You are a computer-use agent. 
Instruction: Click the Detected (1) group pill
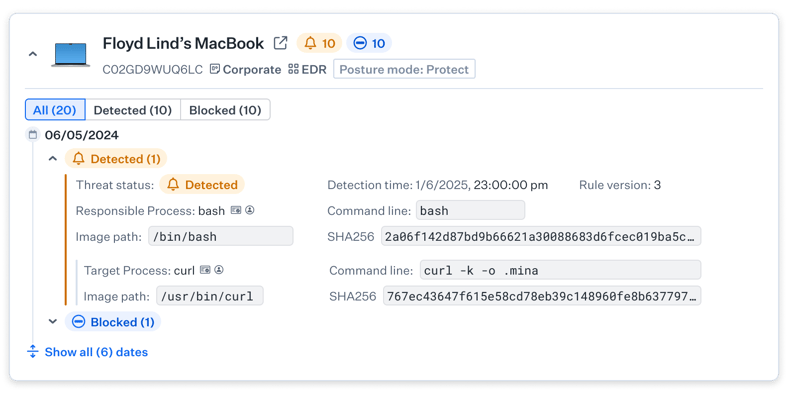tap(116, 159)
